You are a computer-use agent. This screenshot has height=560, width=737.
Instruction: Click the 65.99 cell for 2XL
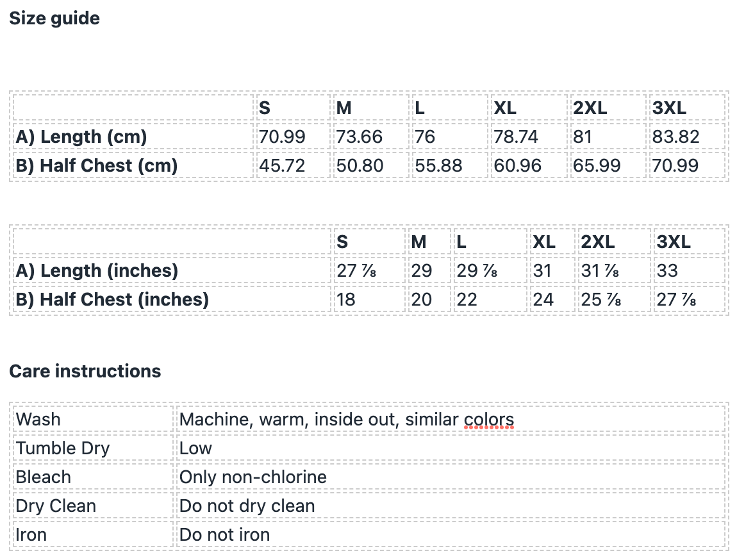tap(597, 165)
